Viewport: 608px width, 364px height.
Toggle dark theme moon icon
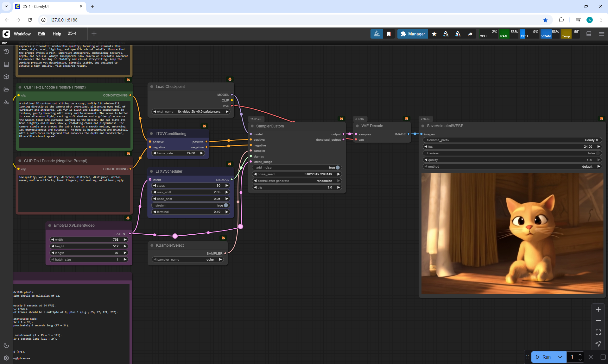coord(6,345)
